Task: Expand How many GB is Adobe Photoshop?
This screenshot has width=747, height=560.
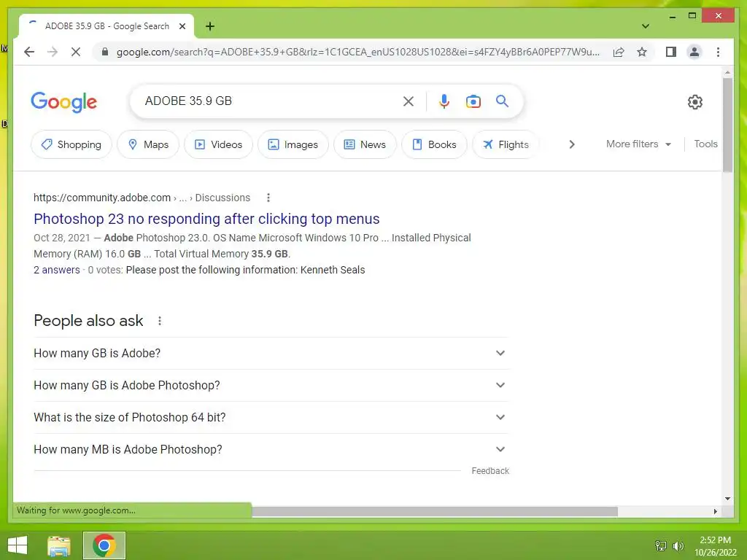Action: 271,385
